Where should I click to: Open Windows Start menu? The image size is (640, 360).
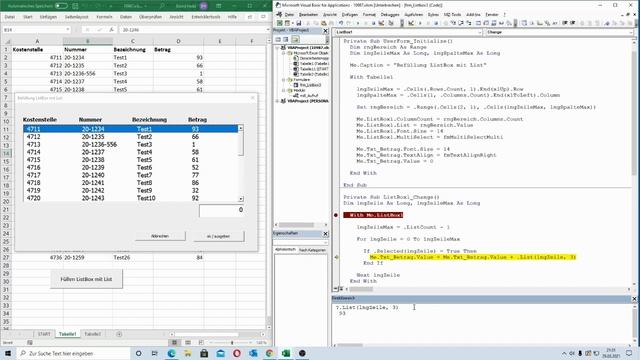(x=8, y=353)
